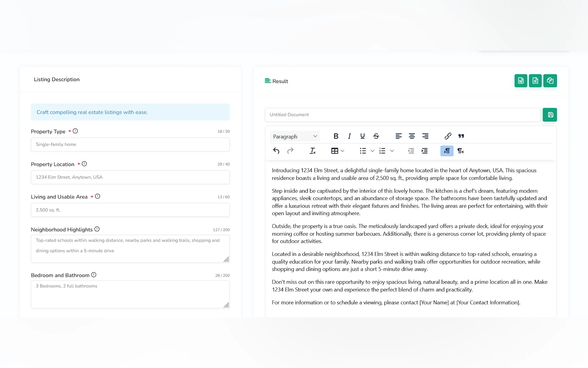This screenshot has height=368, width=588.
Task: Toggle italic formatting
Action: pyautogui.click(x=349, y=136)
